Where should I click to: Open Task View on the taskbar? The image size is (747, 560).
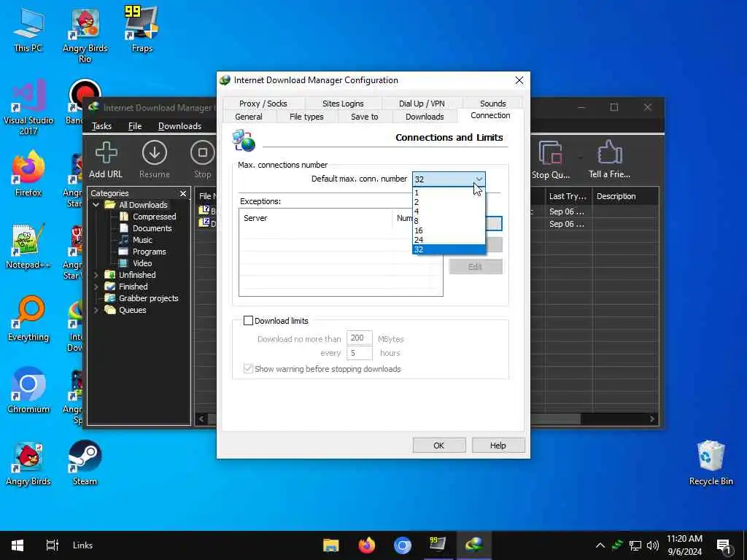click(x=52, y=545)
